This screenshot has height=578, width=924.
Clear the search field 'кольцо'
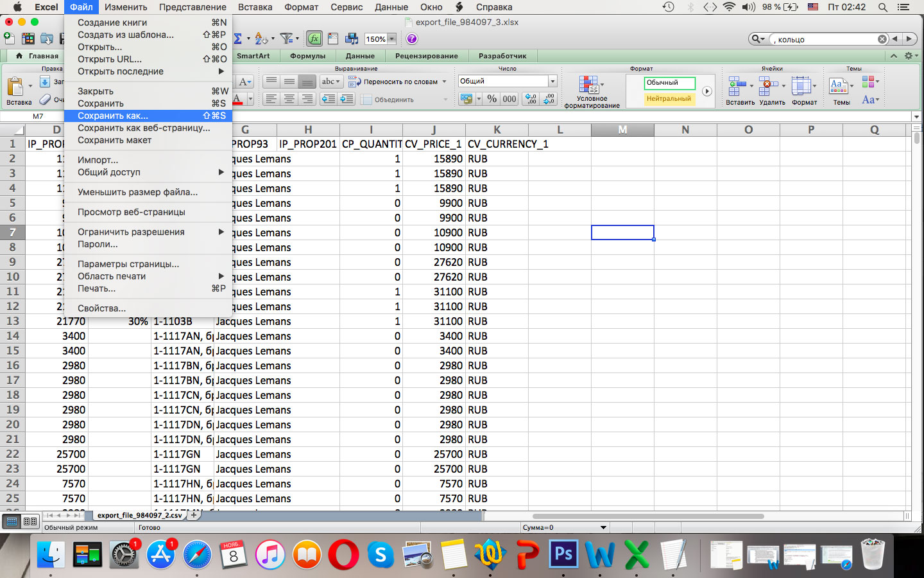pyautogui.click(x=882, y=39)
